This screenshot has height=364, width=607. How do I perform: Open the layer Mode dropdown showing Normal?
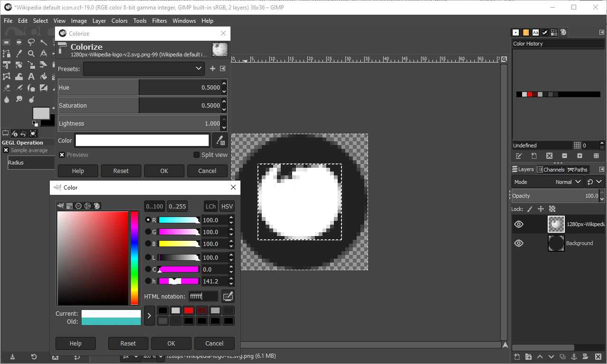(x=548, y=182)
